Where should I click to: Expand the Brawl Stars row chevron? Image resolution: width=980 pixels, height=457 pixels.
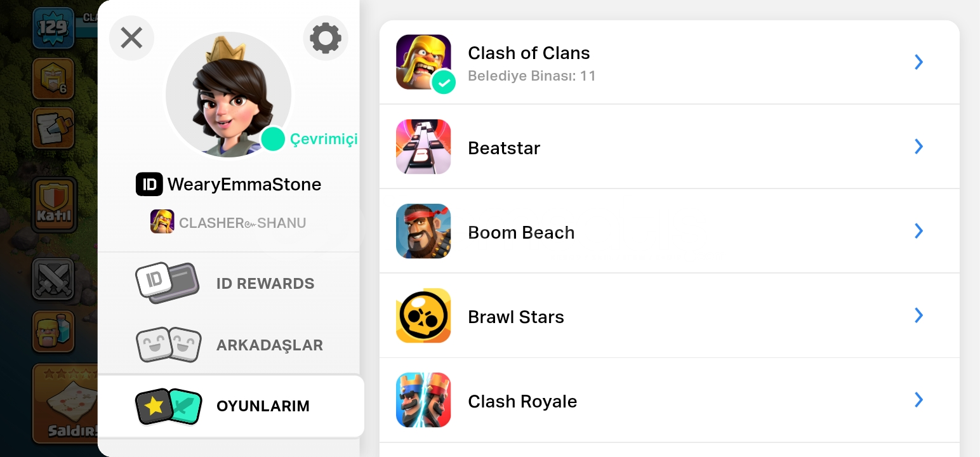tap(918, 315)
